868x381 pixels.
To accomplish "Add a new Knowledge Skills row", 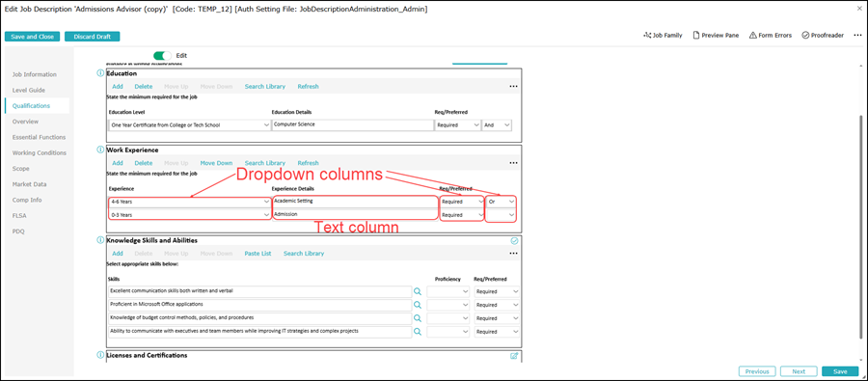I will [x=118, y=253].
